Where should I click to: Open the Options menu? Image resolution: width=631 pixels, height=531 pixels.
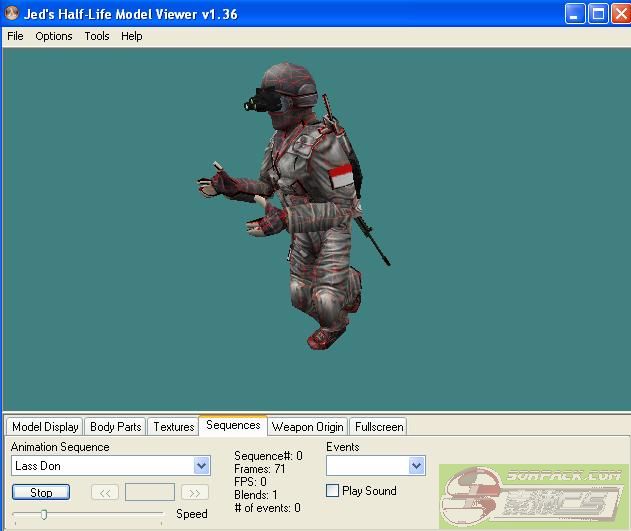point(54,36)
